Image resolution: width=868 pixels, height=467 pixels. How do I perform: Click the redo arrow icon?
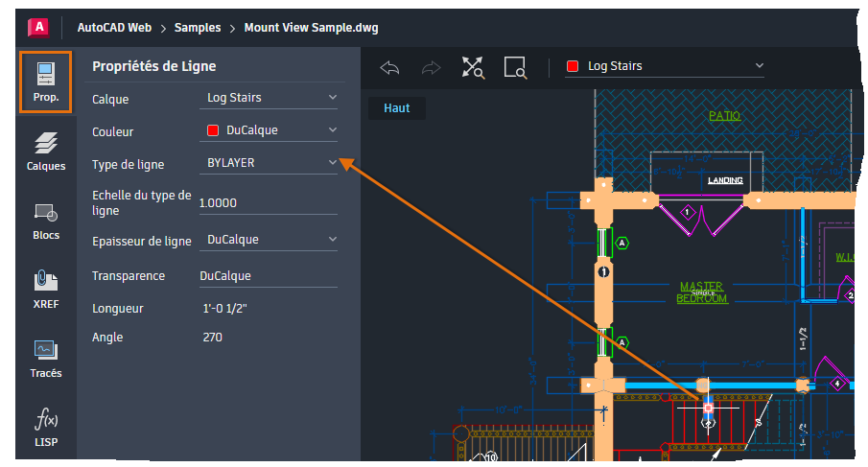click(x=432, y=68)
